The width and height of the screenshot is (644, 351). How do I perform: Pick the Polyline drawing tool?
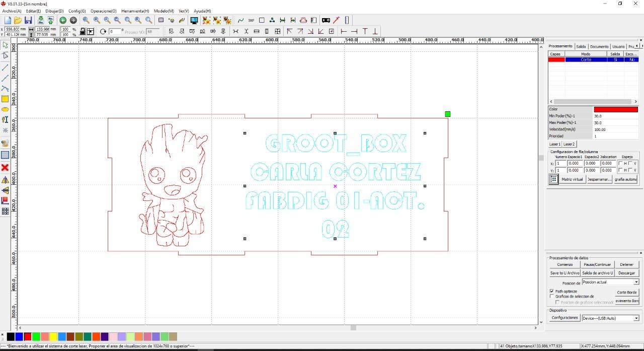(5, 78)
